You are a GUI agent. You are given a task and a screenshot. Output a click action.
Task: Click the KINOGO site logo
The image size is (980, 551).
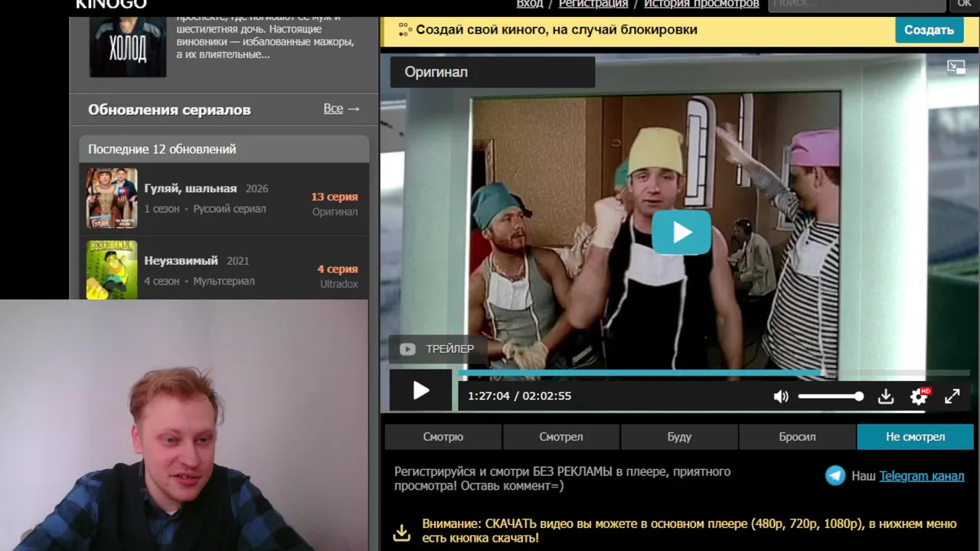click(111, 5)
